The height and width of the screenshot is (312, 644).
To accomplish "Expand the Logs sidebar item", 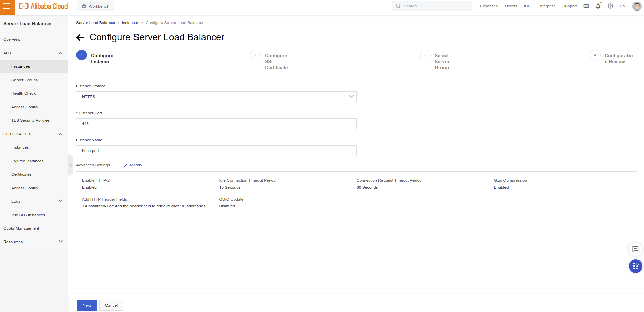I will pos(34,201).
